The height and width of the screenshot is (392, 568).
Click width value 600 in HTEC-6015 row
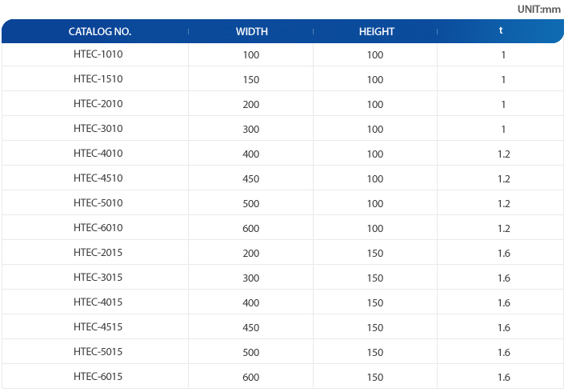(251, 377)
